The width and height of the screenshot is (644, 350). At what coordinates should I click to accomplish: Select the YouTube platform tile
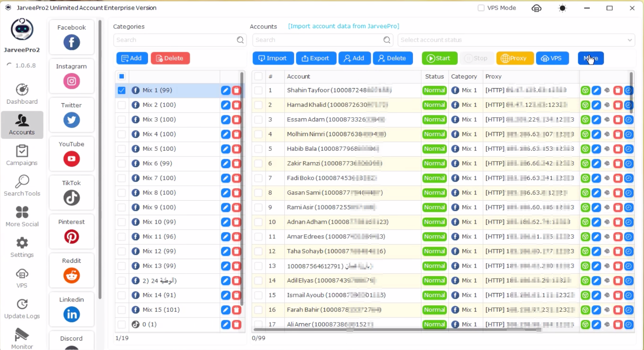(x=72, y=154)
